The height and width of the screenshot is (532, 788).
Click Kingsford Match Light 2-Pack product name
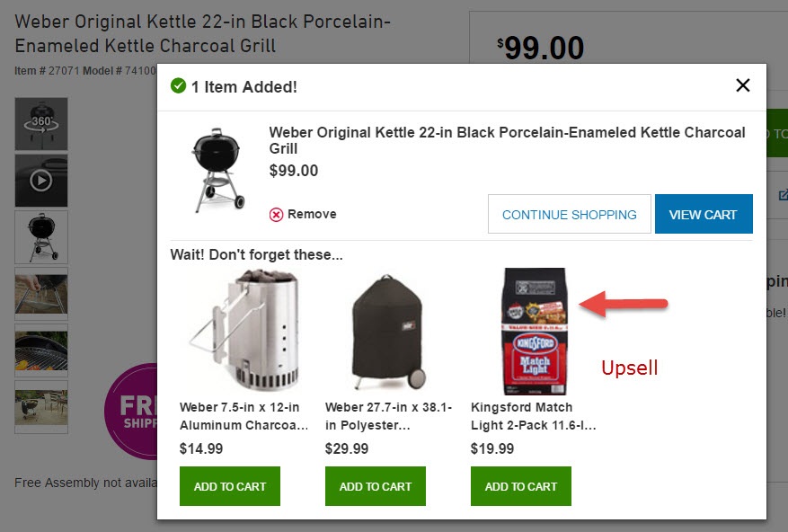point(533,416)
